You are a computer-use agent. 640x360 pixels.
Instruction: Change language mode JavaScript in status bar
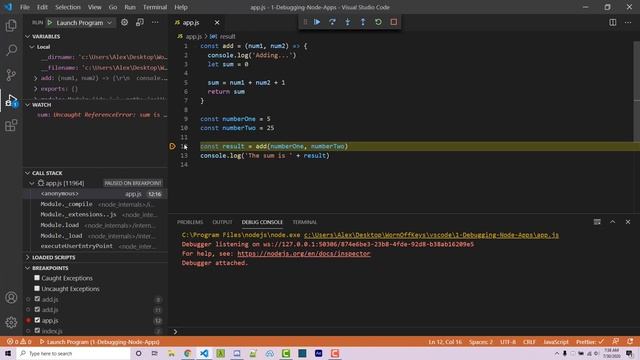[556, 342]
